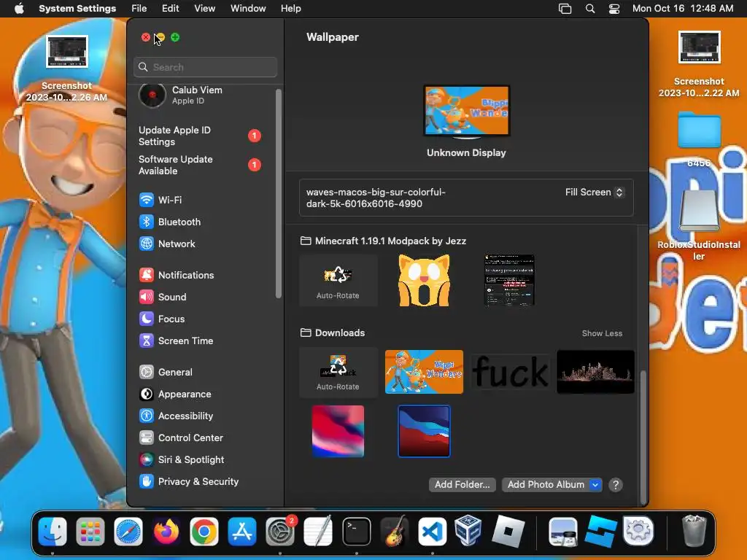Click the sidebar Search field

coord(205,67)
